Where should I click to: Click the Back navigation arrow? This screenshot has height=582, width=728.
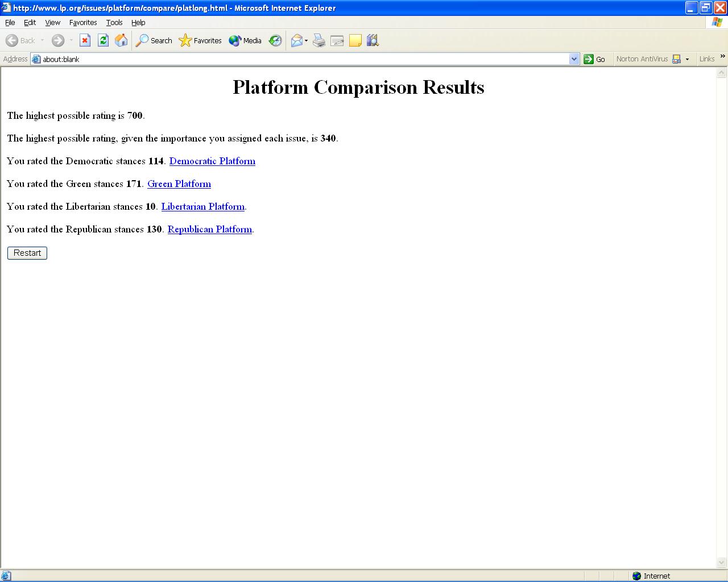point(12,40)
